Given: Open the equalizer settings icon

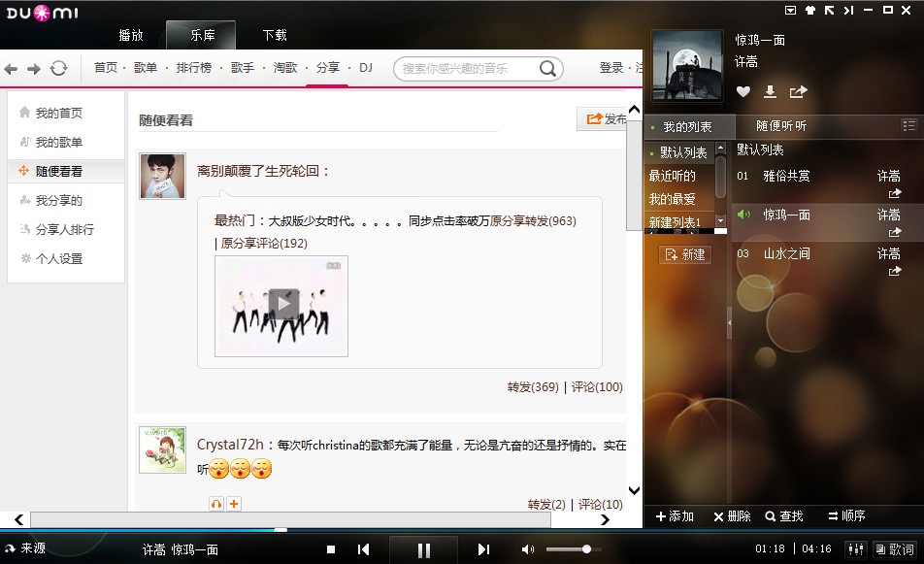Looking at the screenshot, I should [x=856, y=549].
